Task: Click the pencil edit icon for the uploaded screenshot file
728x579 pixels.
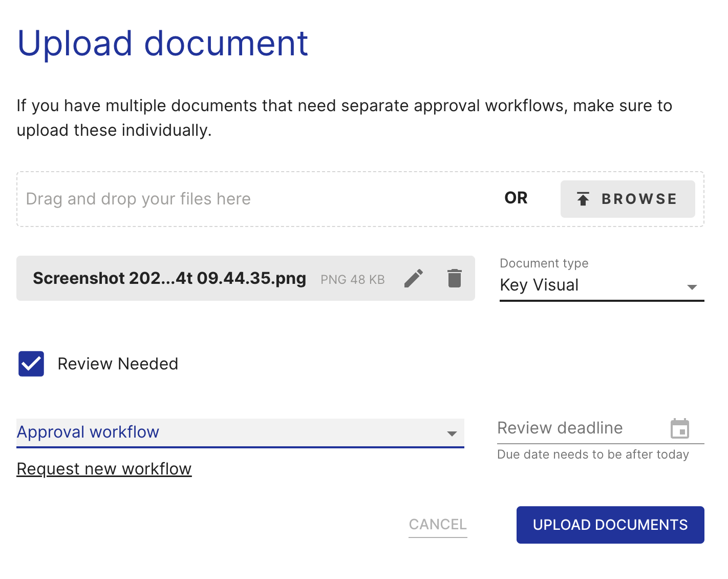Action: (414, 278)
